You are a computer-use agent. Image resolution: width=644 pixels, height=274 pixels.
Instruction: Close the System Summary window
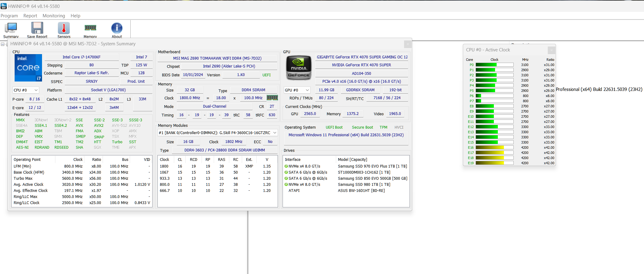(x=408, y=44)
